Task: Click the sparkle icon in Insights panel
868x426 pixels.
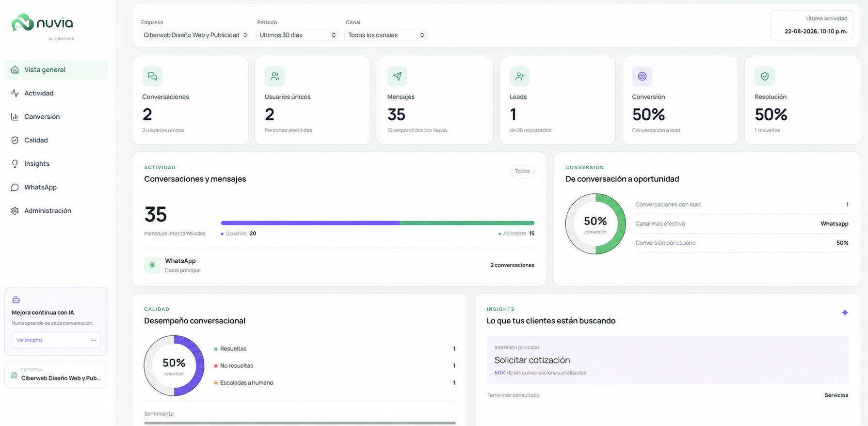Action: (845, 313)
